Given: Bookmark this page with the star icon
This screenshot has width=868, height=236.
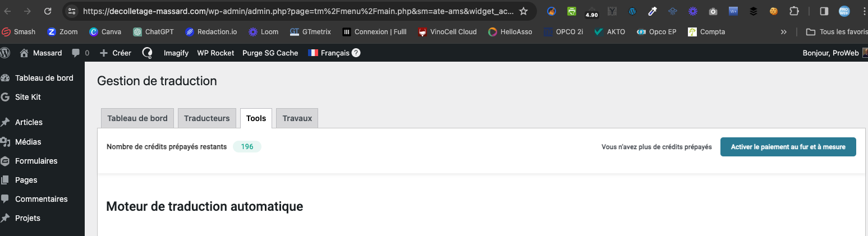Looking at the screenshot, I should (x=523, y=11).
